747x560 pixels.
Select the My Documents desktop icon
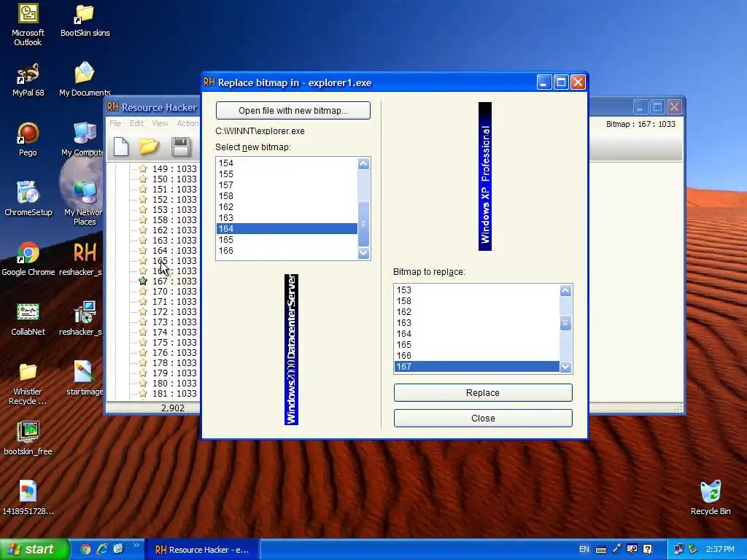tap(85, 79)
